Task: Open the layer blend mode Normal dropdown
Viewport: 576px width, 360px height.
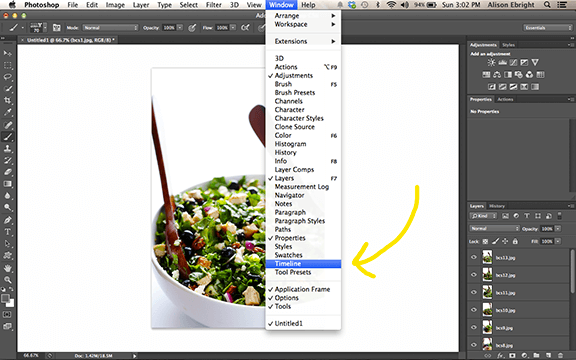Action: [494, 228]
